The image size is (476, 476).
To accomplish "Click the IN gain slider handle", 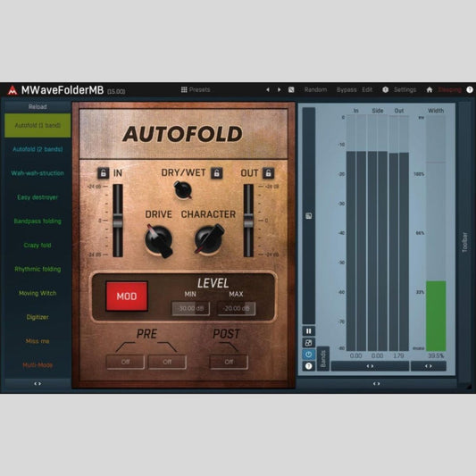I will (x=118, y=221).
